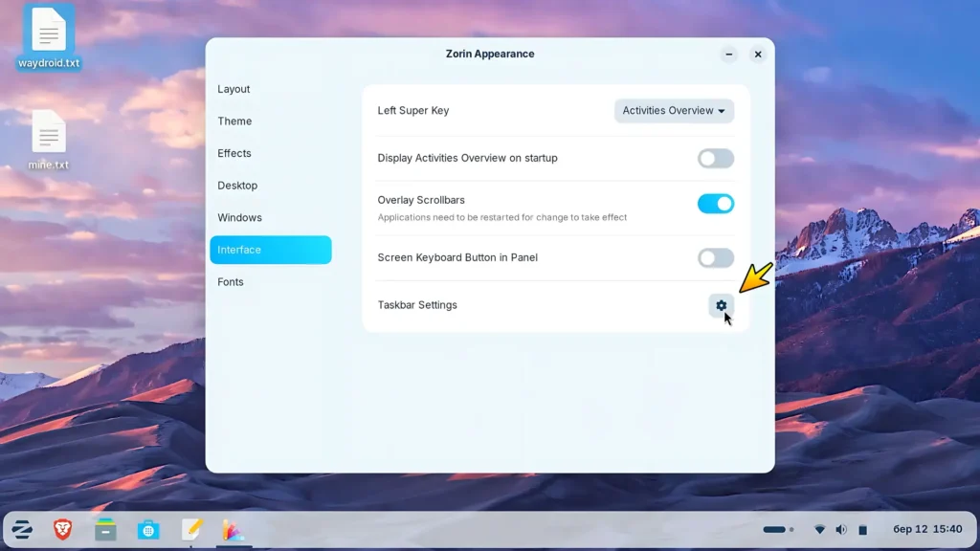Click Zorin Appearance taskbar icon
The width and height of the screenshot is (980, 551).
(x=234, y=530)
